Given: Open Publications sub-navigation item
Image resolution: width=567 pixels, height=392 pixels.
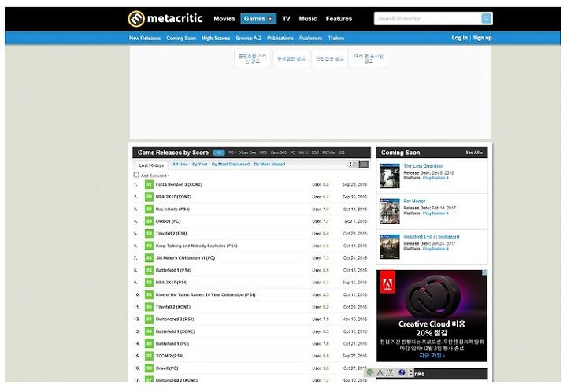Looking at the screenshot, I should 280,38.
